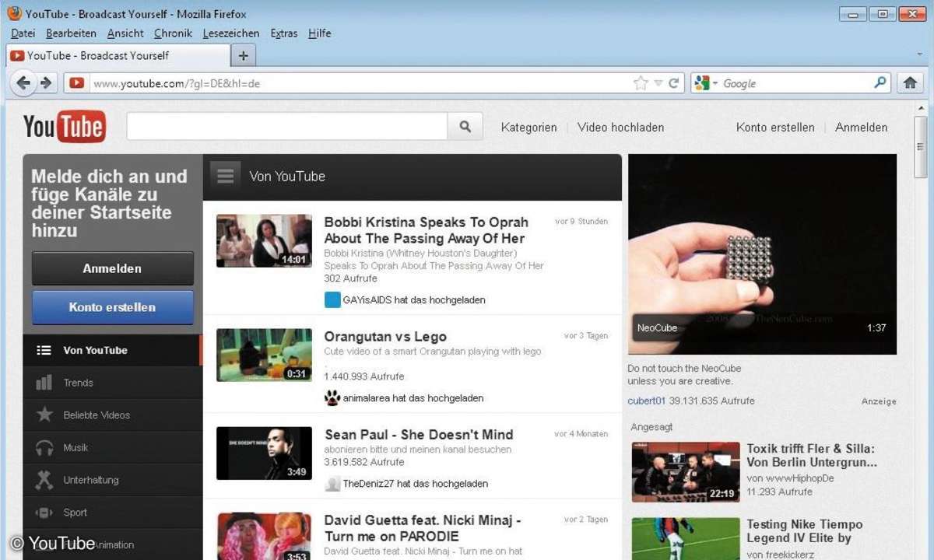Click the page vertical scrollbar thumb
Image resolution: width=934 pixels, height=560 pixels.
pyautogui.click(x=921, y=148)
